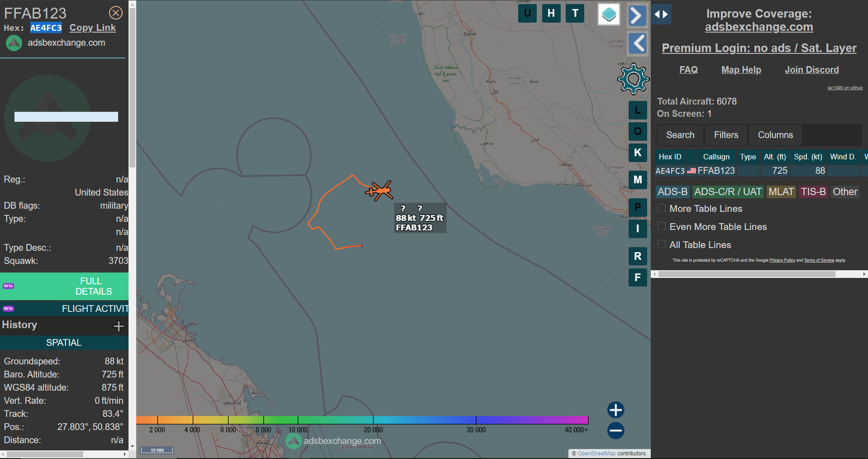Close the FFAB123 aircraft info panel
The height and width of the screenshot is (459, 868).
tap(116, 13)
